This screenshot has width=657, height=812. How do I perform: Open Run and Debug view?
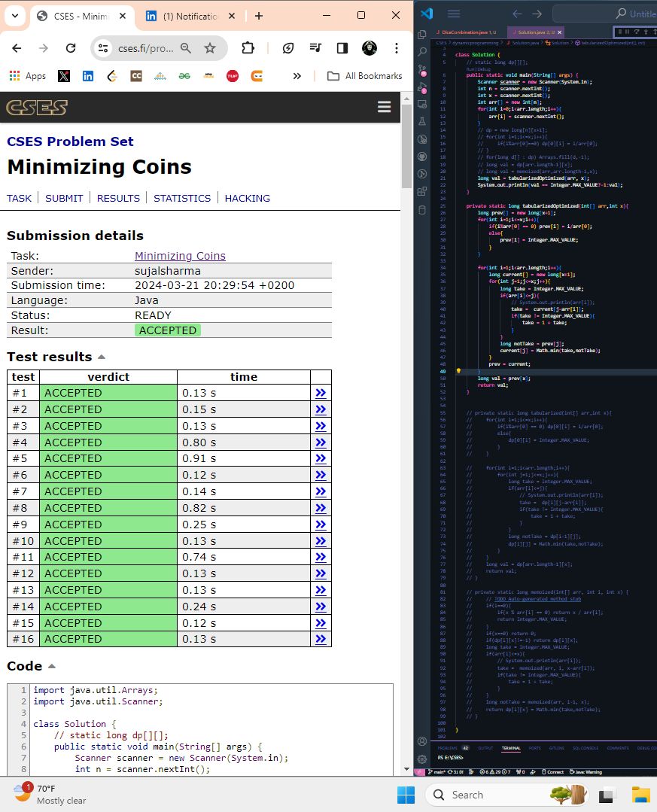pos(422,87)
